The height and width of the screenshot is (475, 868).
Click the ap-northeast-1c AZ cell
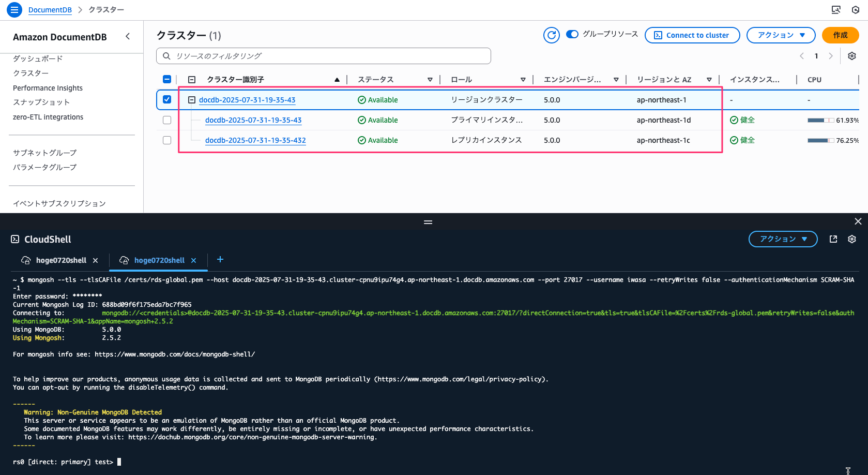[x=663, y=140]
